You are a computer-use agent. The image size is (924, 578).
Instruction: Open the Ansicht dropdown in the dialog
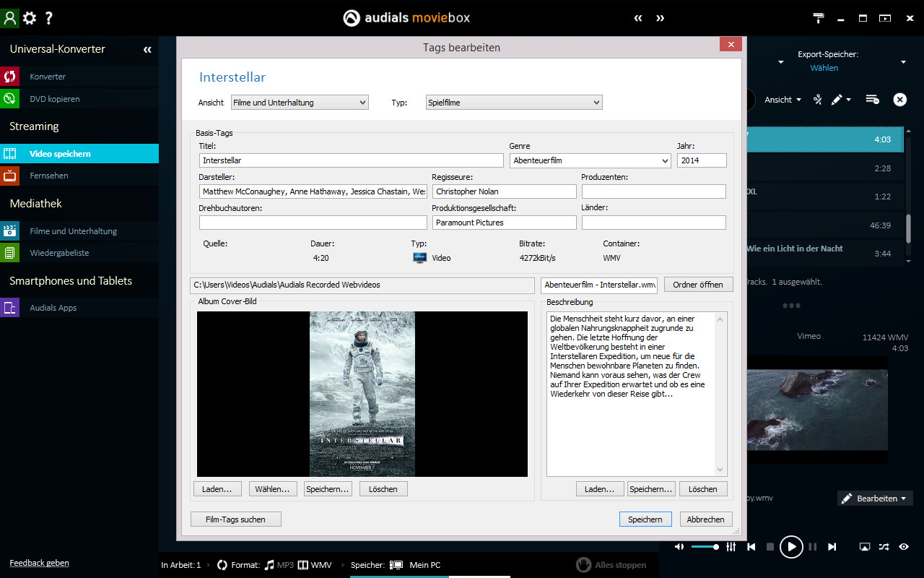click(x=299, y=103)
